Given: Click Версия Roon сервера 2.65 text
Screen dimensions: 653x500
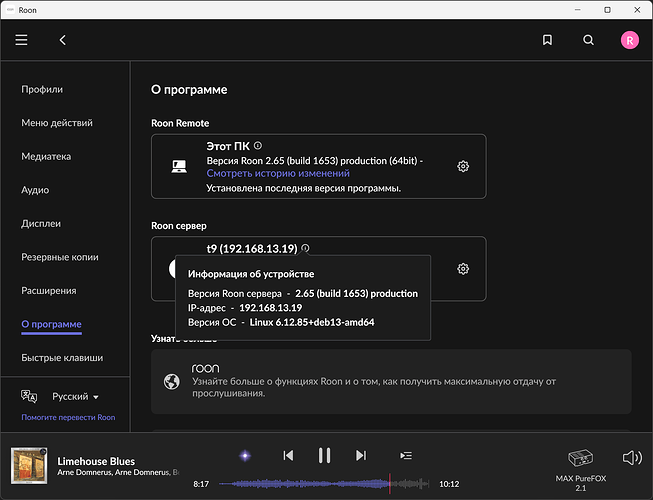Looking at the screenshot, I should click(x=303, y=294).
